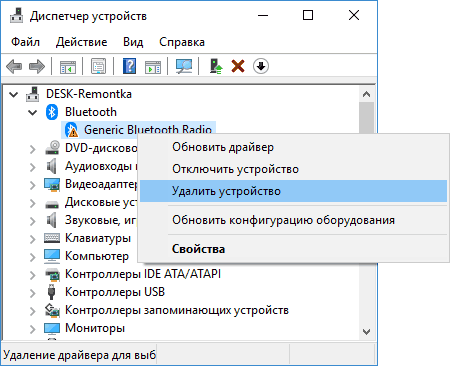450x366 pixels.
Task: Open the Properties sheet toolbar icon
Action: pyautogui.click(x=99, y=66)
